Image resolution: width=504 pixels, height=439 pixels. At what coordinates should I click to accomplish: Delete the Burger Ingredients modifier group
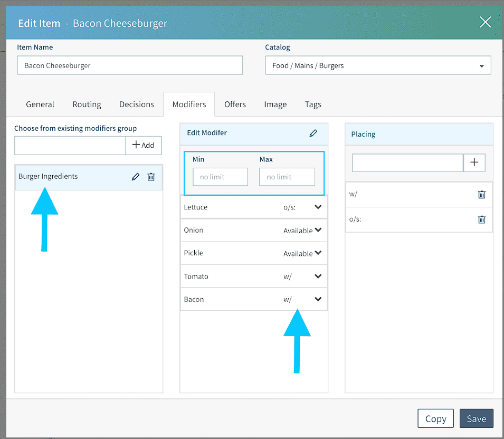tap(151, 177)
